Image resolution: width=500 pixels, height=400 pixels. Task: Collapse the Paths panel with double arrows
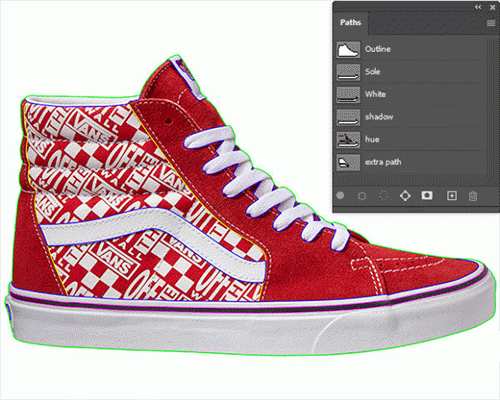(x=478, y=7)
